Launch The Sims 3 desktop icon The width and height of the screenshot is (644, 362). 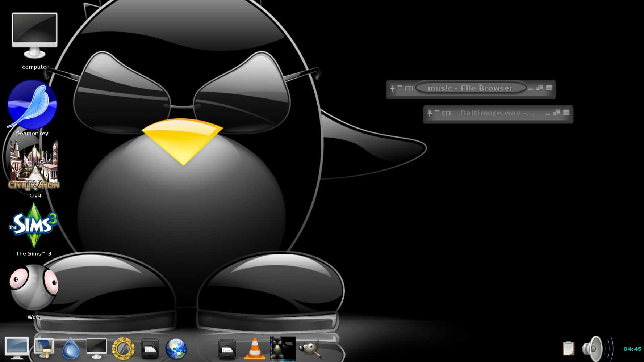coord(33,225)
